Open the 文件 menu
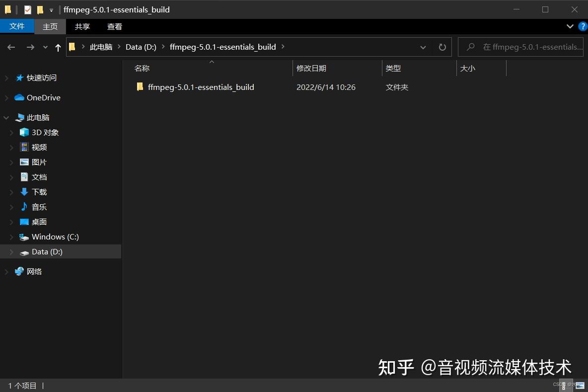The width and height of the screenshot is (588, 392). pyautogui.click(x=17, y=26)
